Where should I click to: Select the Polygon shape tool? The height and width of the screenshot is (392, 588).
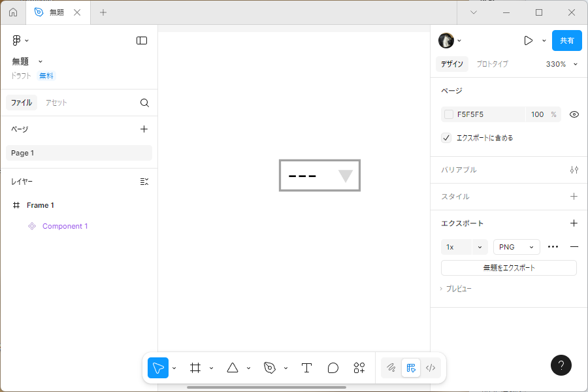click(233, 368)
